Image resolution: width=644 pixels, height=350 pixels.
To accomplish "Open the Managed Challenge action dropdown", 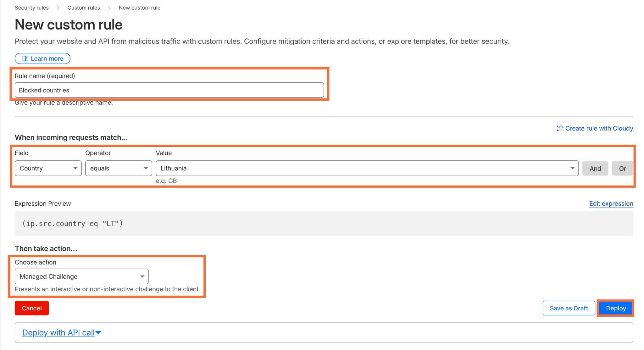I will coord(81,276).
